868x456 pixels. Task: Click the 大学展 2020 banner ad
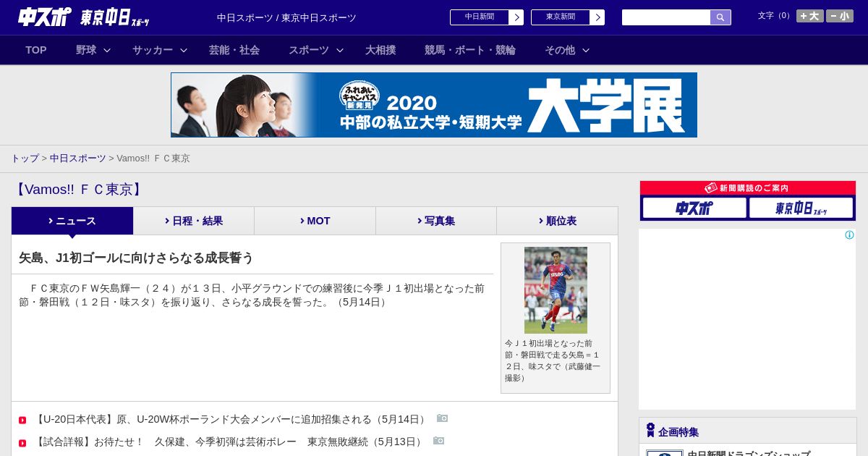(434, 105)
